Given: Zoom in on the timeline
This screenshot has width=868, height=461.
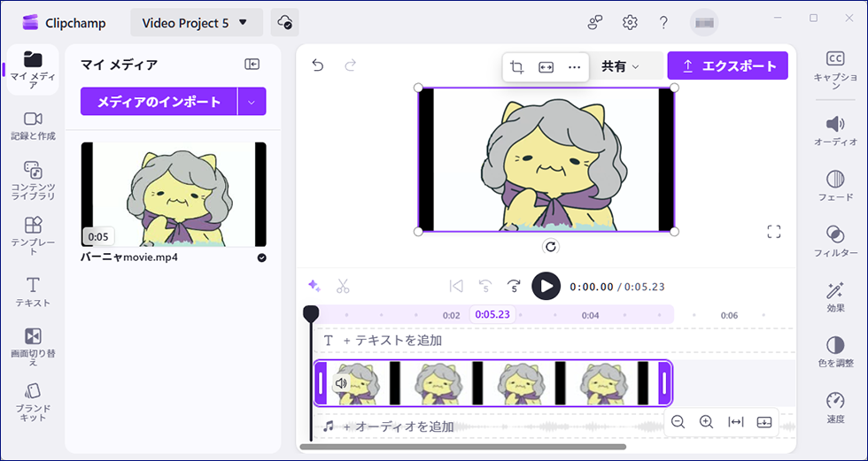Looking at the screenshot, I should pyautogui.click(x=706, y=422).
